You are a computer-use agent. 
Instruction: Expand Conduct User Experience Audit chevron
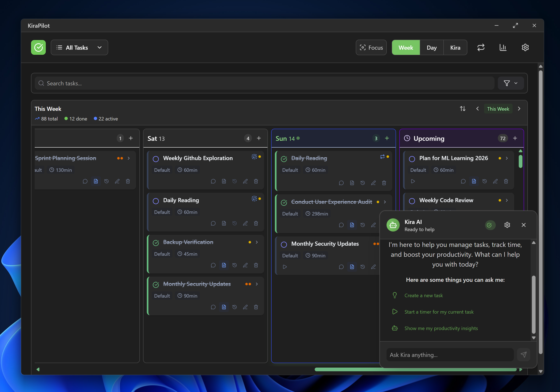(385, 202)
